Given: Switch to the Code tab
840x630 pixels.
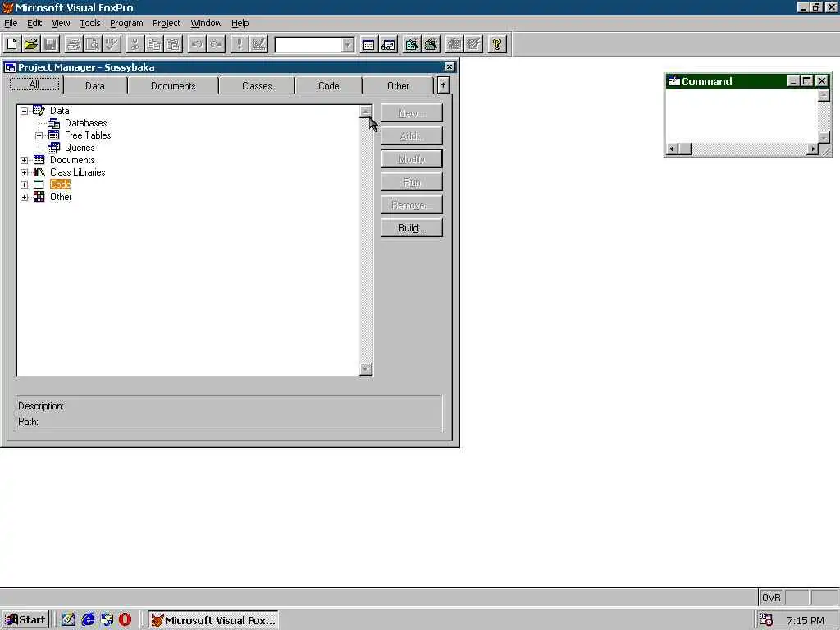Looking at the screenshot, I should tap(328, 85).
